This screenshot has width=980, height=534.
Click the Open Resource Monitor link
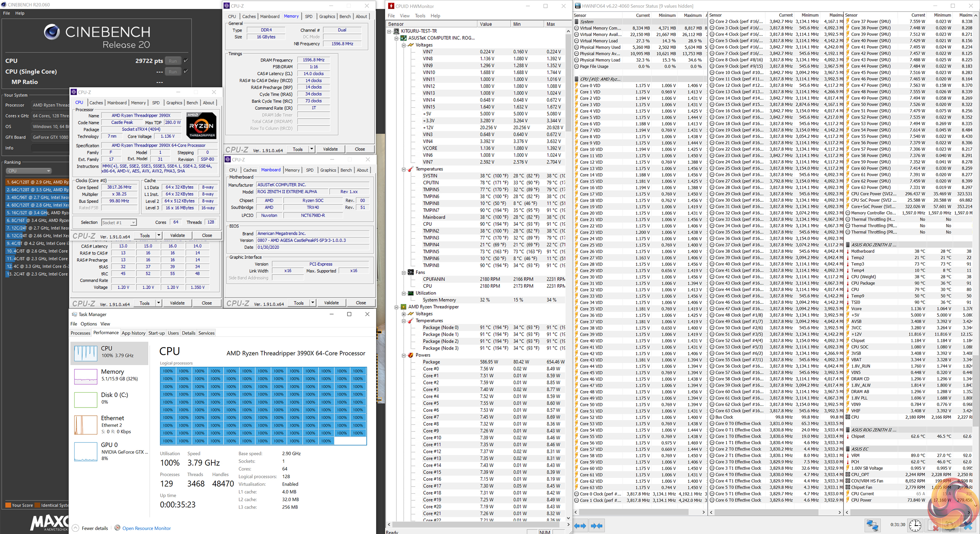pyautogui.click(x=146, y=528)
